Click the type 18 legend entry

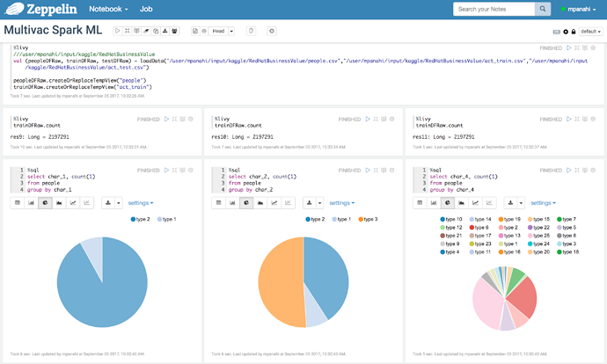point(568,251)
